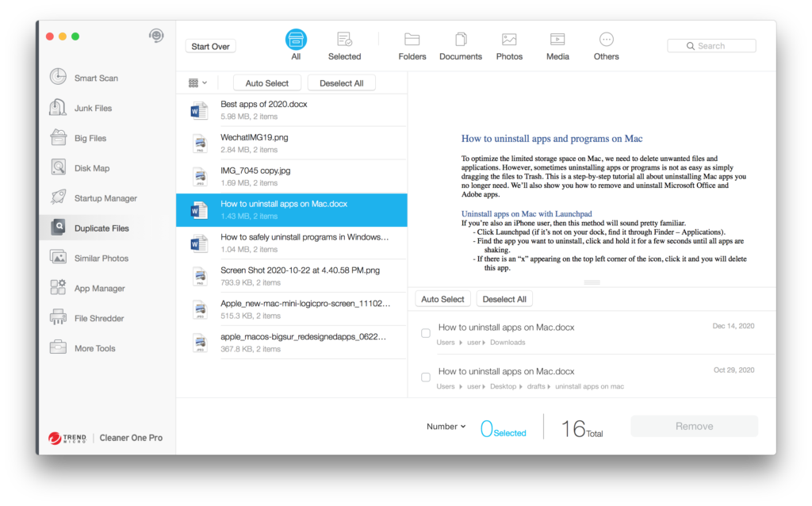The height and width of the screenshot is (506, 812).
Task: Open the File Shredder tool
Action: 98,319
